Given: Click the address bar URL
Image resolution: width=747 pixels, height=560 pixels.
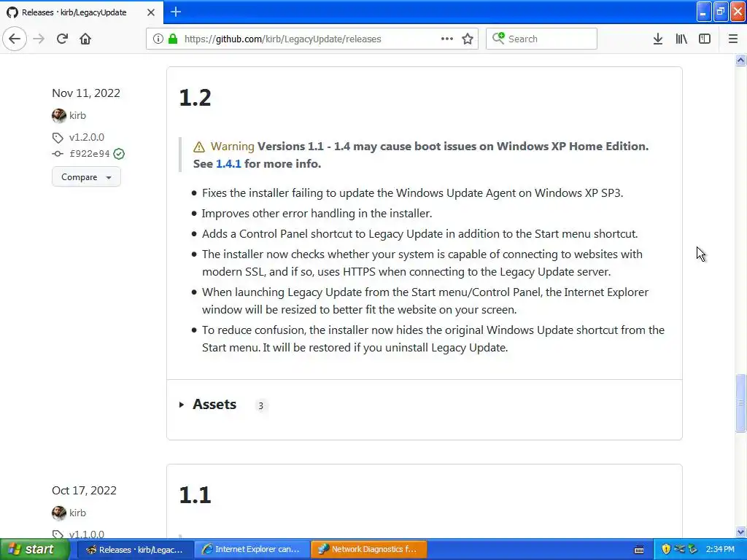Looking at the screenshot, I should pyautogui.click(x=282, y=39).
